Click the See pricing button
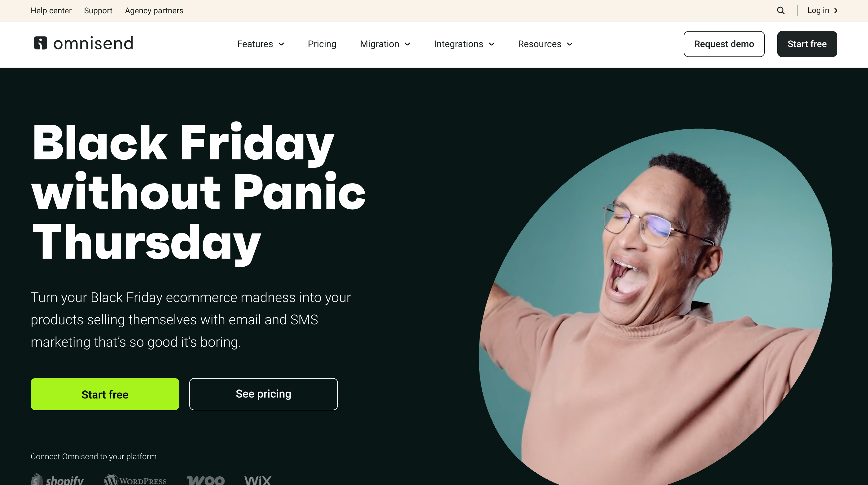Image resolution: width=868 pixels, height=485 pixels. coord(263,394)
